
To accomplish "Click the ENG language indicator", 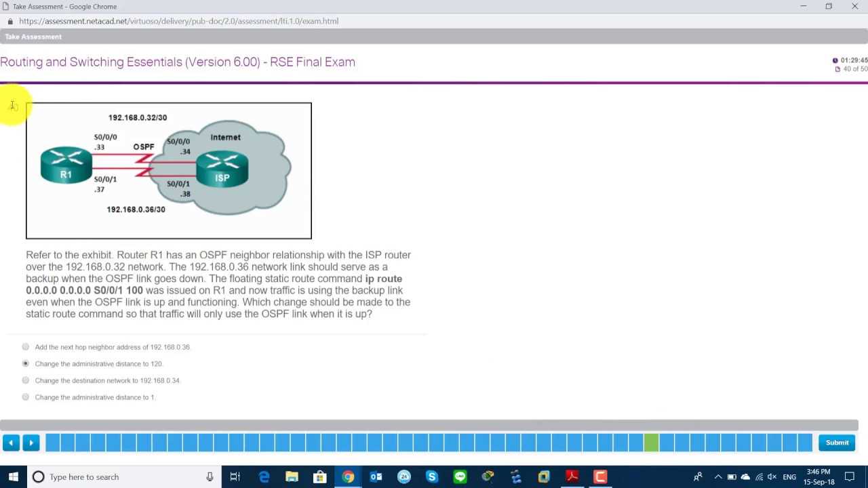I will [789, 477].
